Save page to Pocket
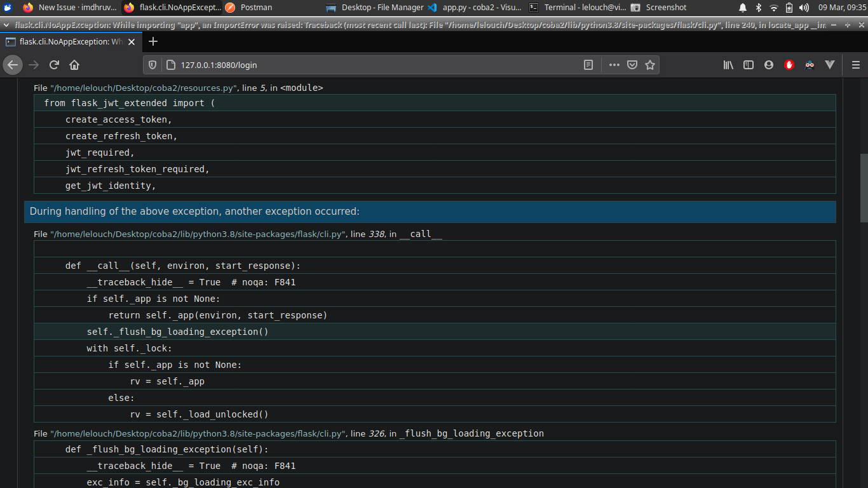The height and width of the screenshot is (488, 868). (632, 65)
